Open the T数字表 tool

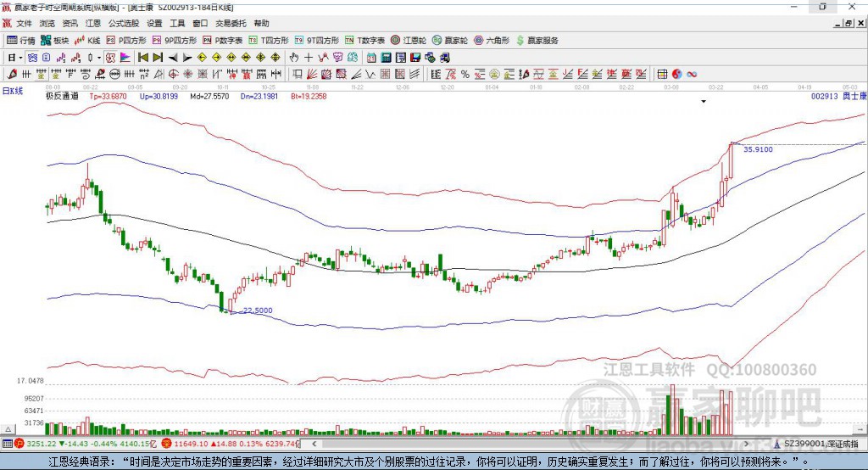(x=364, y=41)
